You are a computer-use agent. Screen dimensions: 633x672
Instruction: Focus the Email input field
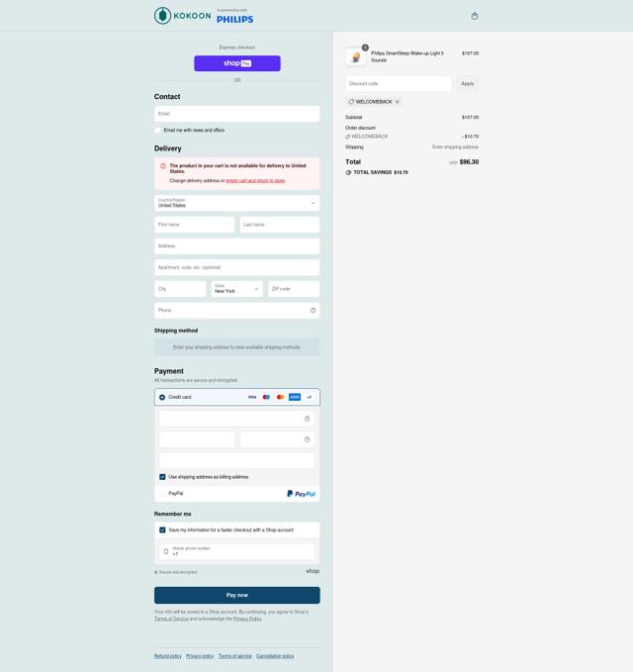tap(236, 114)
